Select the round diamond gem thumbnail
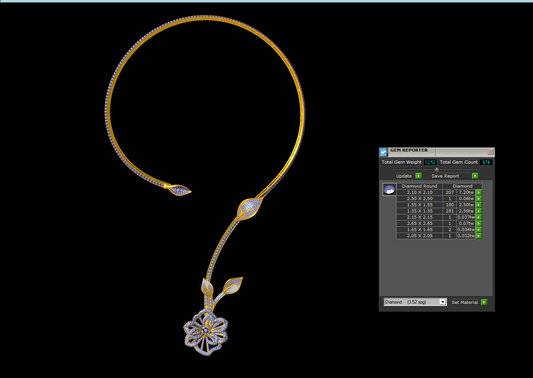The height and width of the screenshot is (378, 533). 389,190
